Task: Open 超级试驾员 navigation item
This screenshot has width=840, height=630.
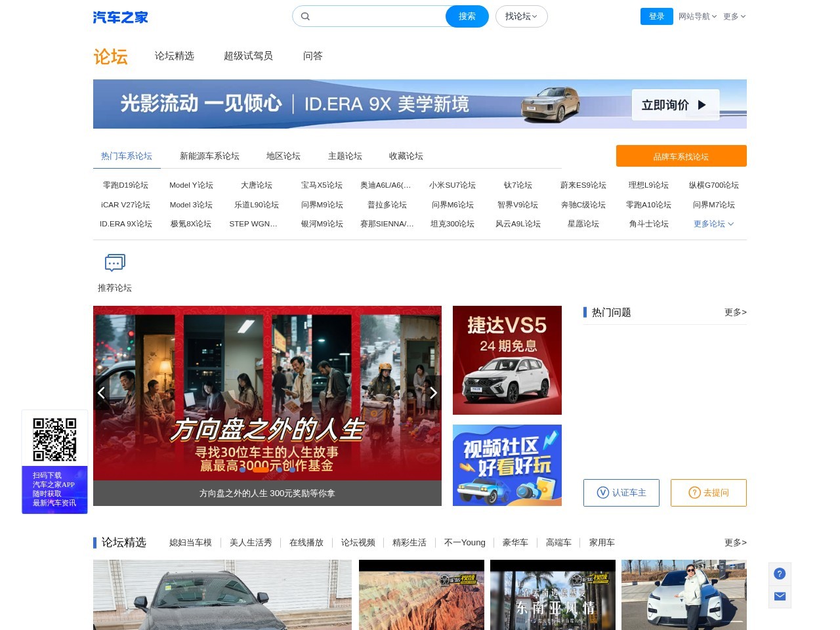Action: 248,56
